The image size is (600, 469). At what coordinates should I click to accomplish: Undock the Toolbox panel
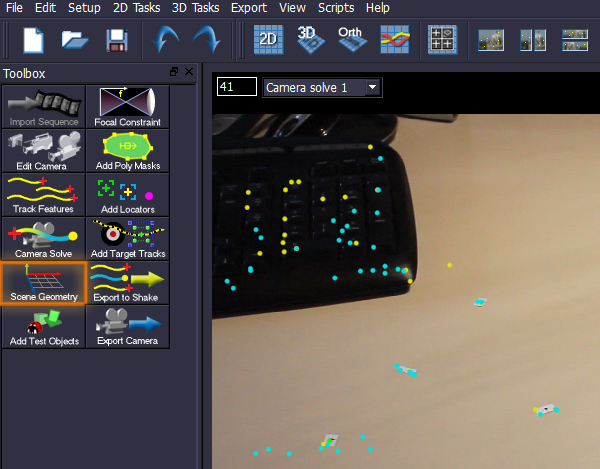pos(174,72)
